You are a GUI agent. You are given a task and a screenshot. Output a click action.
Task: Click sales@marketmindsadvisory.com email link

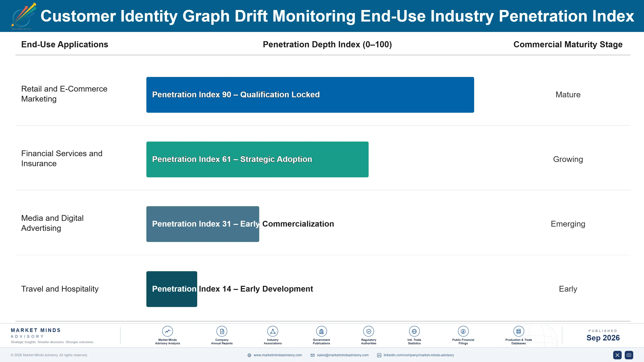pos(343,355)
